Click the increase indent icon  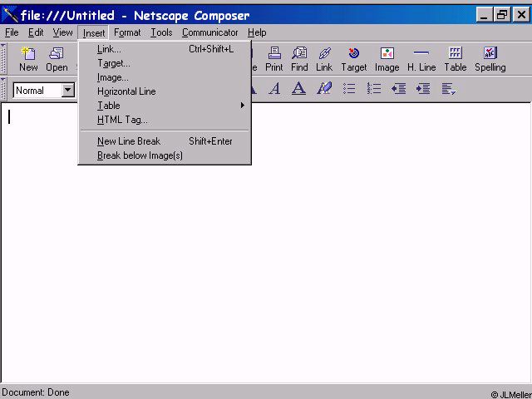coord(423,89)
